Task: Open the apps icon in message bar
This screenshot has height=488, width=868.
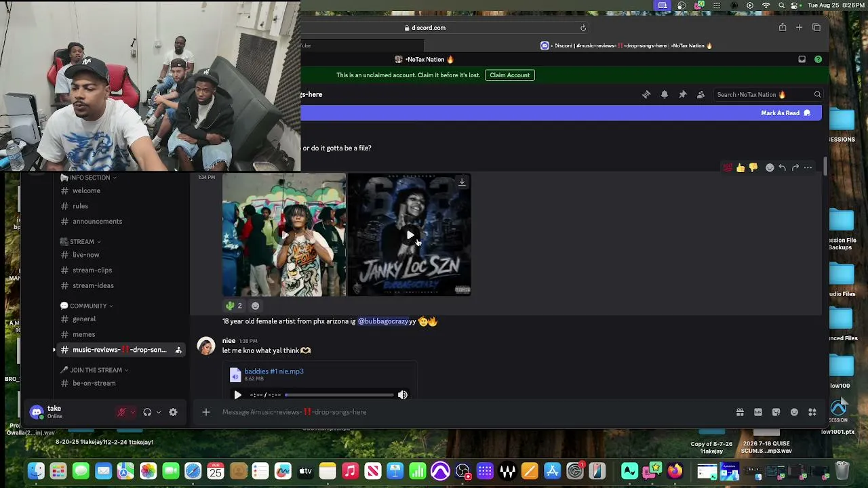Action: click(812, 412)
